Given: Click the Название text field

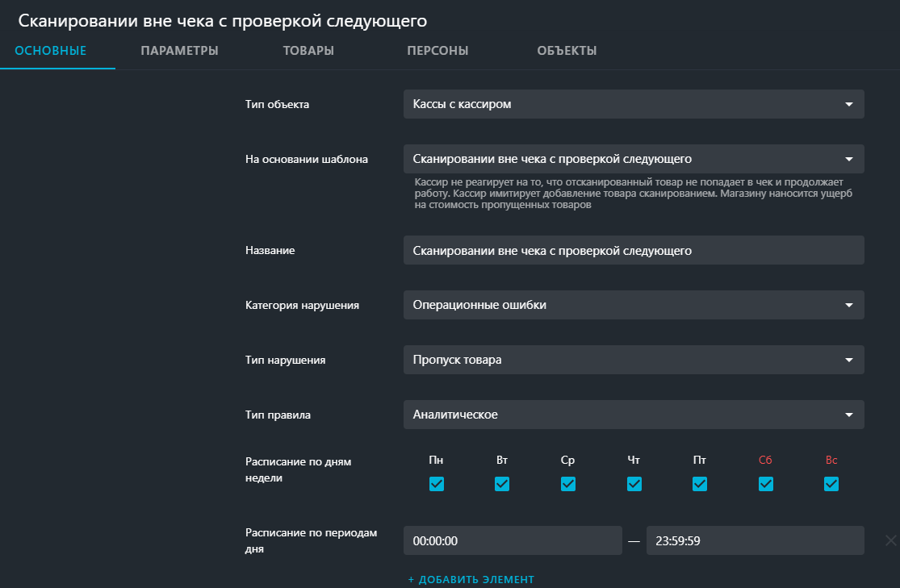Looking at the screenshot, I should point(634,250).
